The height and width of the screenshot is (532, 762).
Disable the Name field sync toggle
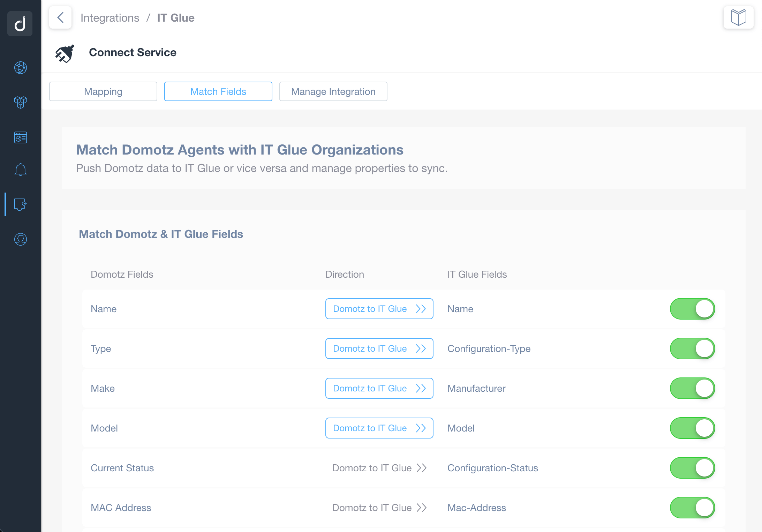pyautogui.click(x=692, y=309)
